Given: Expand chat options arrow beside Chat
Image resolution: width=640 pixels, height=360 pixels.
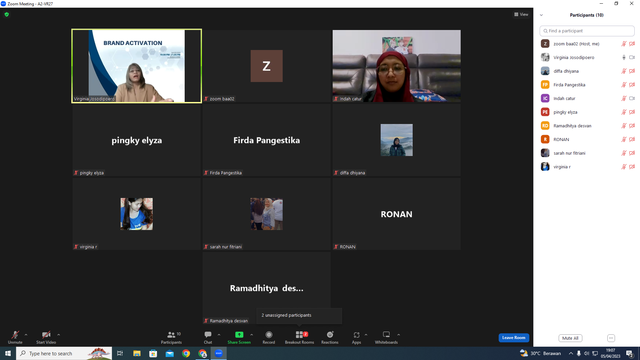Looking at the screenshot, I should coord(219,335).
